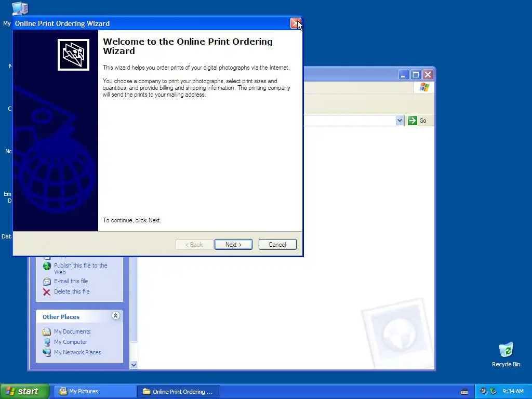Click the sidebar vertical scrollbar thumb
Screen dimensions: 532x399
click(134, 299)
